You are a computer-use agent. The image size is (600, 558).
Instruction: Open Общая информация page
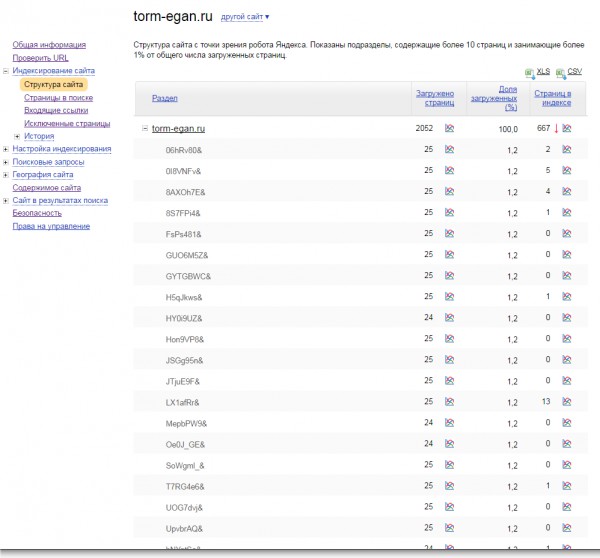pos(49,45)
